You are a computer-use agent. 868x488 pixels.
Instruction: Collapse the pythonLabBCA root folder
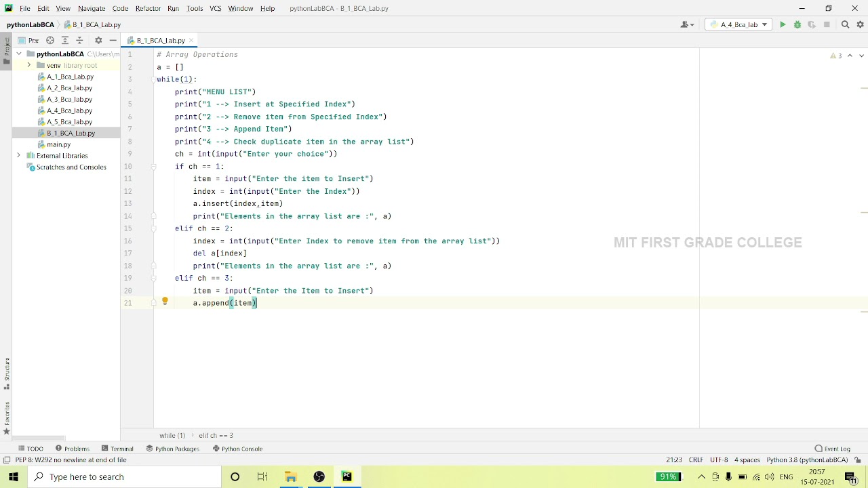(20, 54)
